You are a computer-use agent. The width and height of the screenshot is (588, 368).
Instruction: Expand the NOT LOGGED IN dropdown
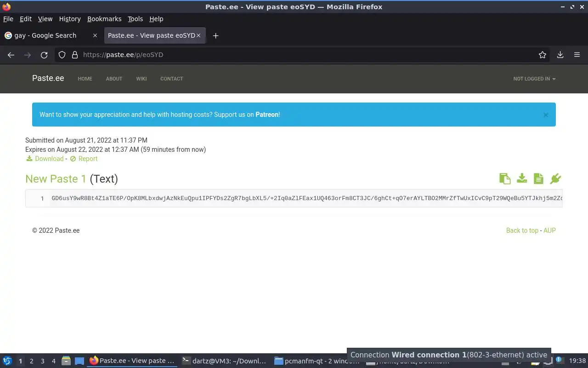coord(534,79)
